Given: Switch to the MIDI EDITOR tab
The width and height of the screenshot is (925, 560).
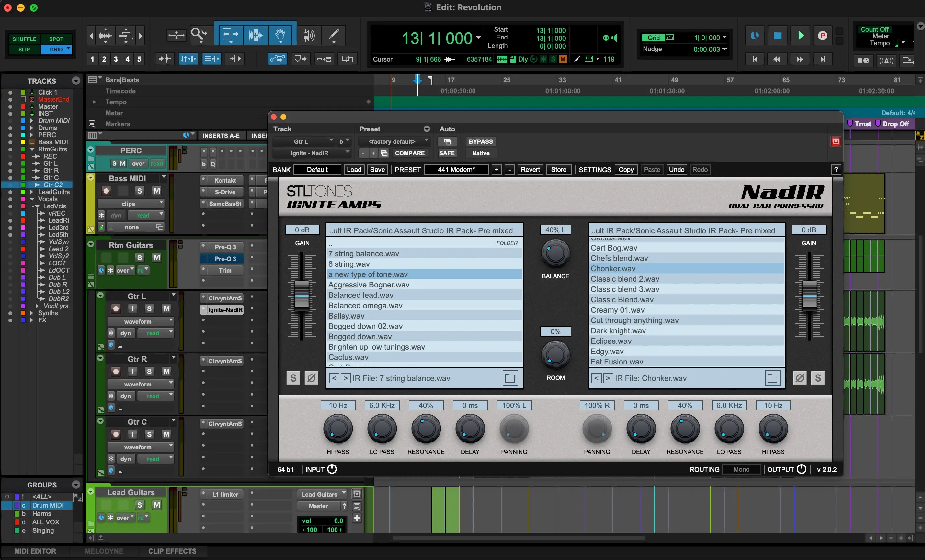Looking at the screenshot, I should pos(36,551).
